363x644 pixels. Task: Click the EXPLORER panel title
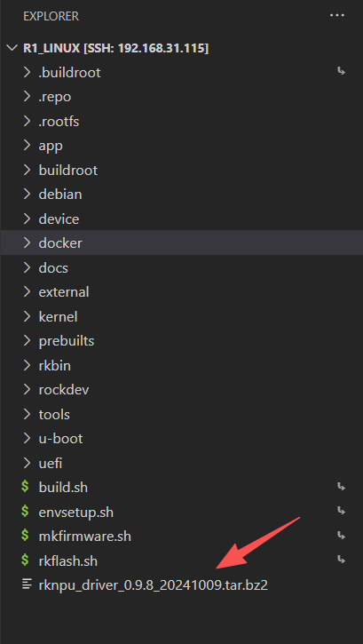point(51,16)
